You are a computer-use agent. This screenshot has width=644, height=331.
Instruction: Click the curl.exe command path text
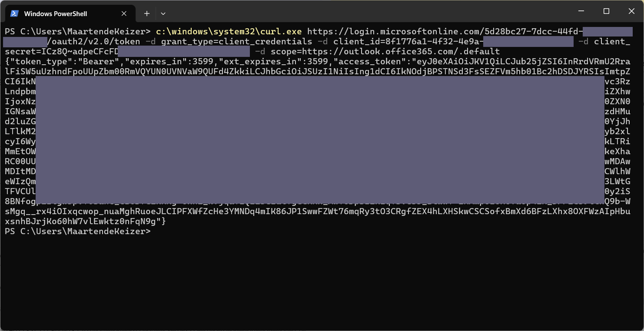229,32
